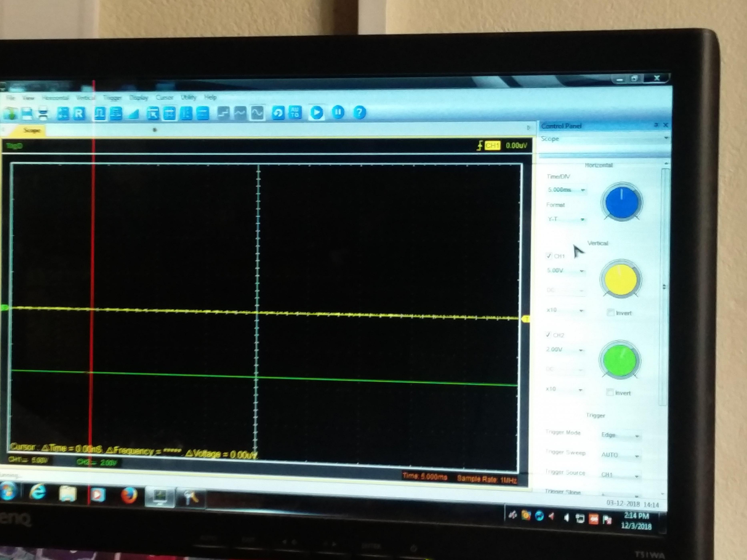Click the ramp triangle toolbar icon
This screenshot has height=560, width=747.
click(133, 114)
